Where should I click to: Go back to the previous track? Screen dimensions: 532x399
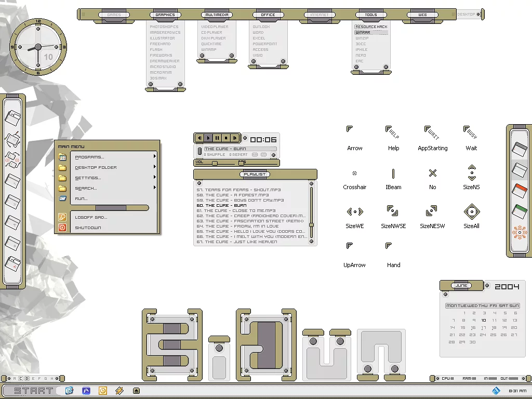tap(199, 138)
